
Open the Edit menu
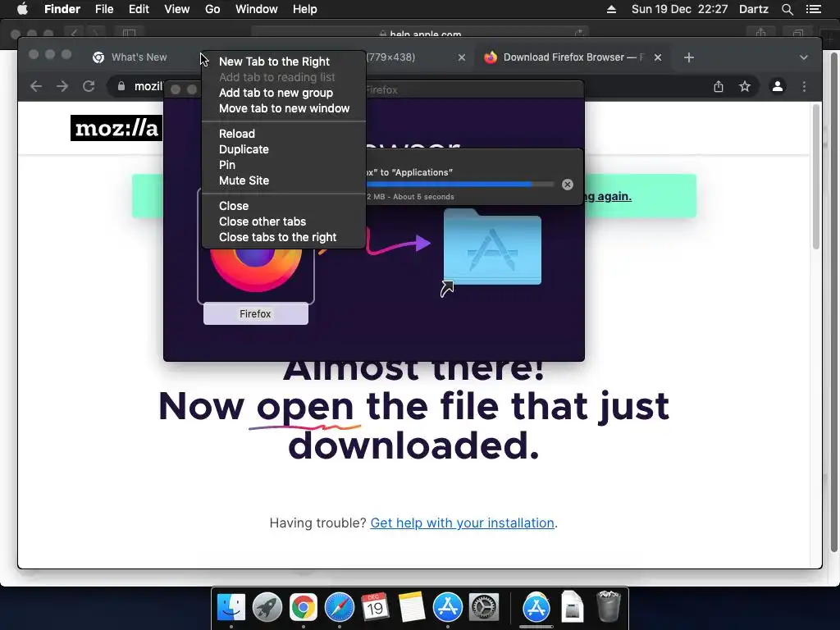coord(139,9)
